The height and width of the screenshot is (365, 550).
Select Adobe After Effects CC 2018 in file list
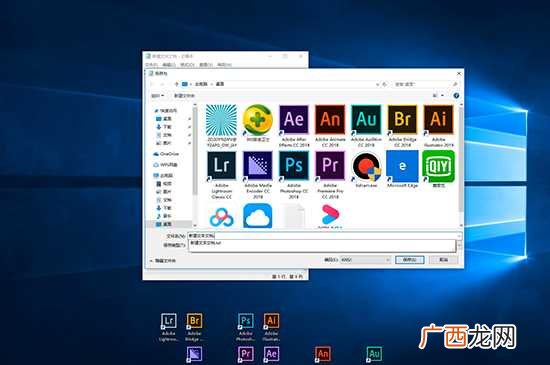[x=294, y=126]
